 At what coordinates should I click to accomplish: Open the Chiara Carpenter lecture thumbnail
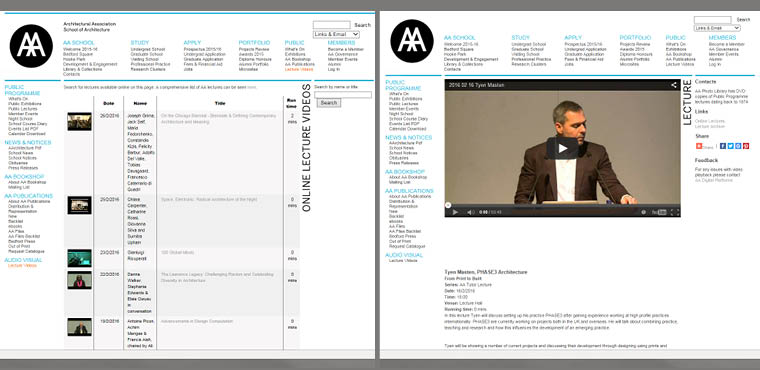click(x=79, y=205)
